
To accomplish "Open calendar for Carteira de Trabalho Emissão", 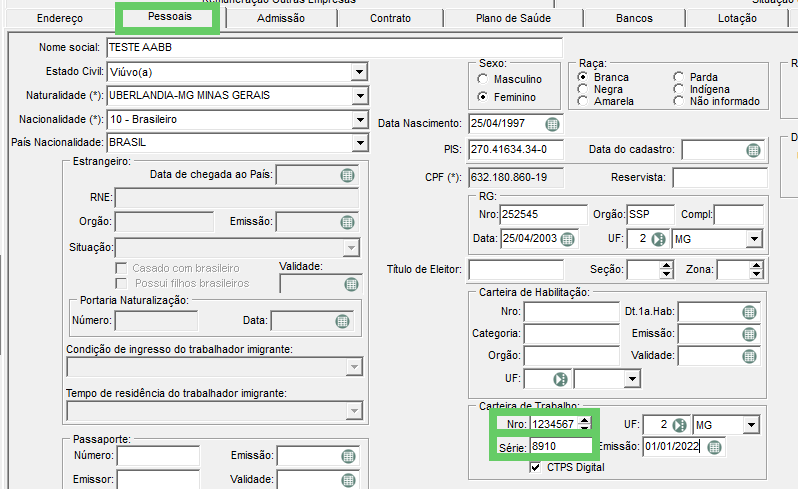I will pyautogui.click(x=715, y=447).
